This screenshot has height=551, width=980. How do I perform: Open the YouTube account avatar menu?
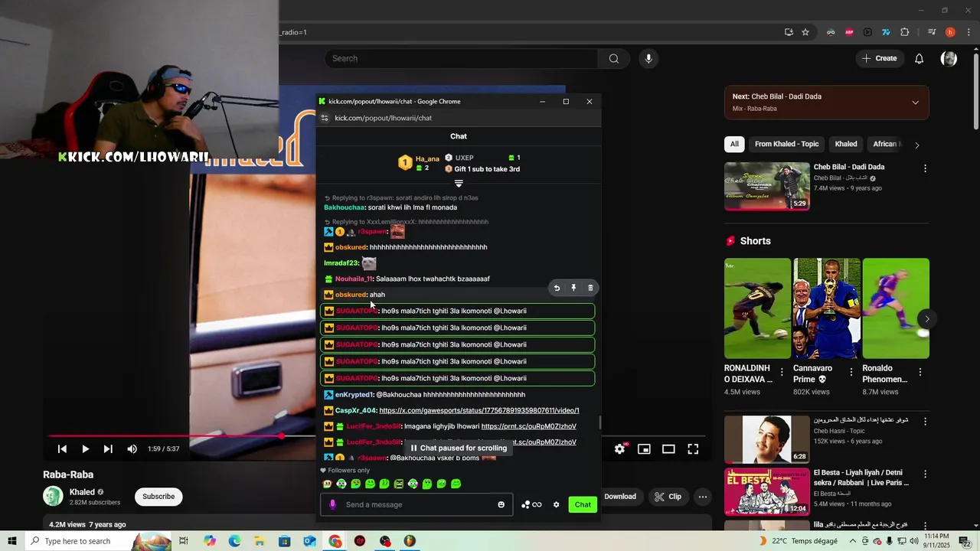click(x=949, y=59)
